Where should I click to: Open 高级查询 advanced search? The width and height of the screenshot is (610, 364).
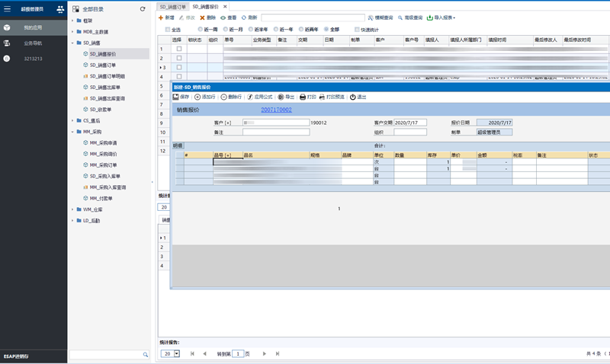(x=410, y=18)
